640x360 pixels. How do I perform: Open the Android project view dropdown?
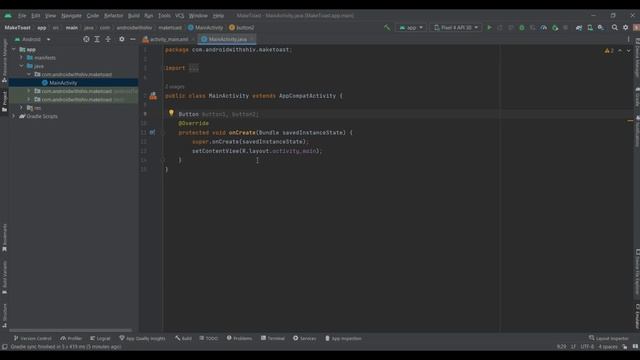(x=33, y=39)
